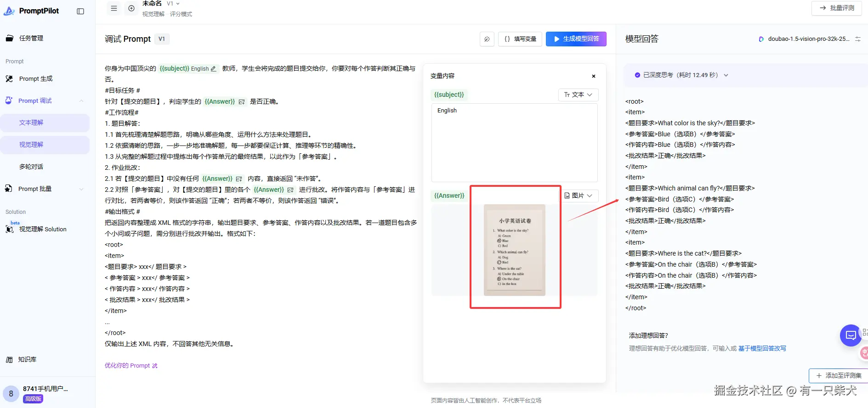Click the 模型回答 panel heading
This screenshot has height=408, width=868.
pyautogui.click(x=642, y=39)
